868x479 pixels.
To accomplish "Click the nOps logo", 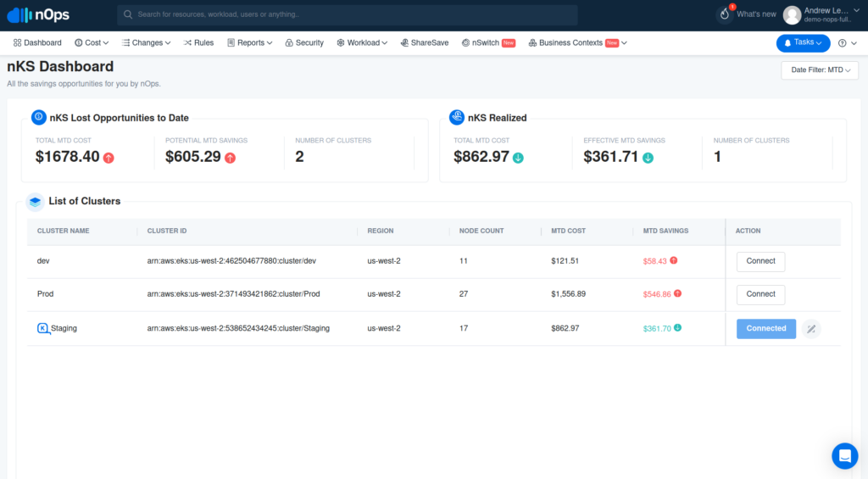I will tap(38, 15).
